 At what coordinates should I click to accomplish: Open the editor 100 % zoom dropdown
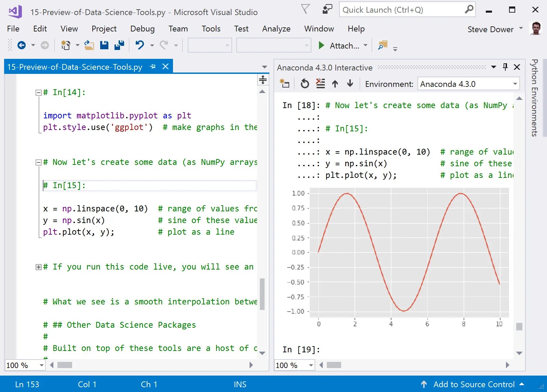point(41,365)
